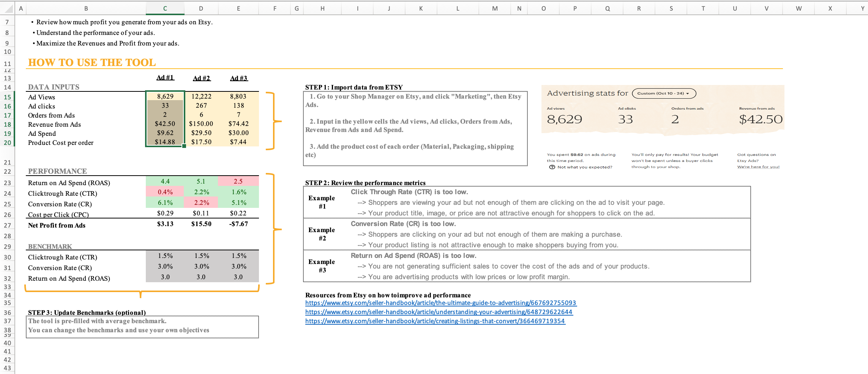Select row 15 header

[x=7, y=97]
